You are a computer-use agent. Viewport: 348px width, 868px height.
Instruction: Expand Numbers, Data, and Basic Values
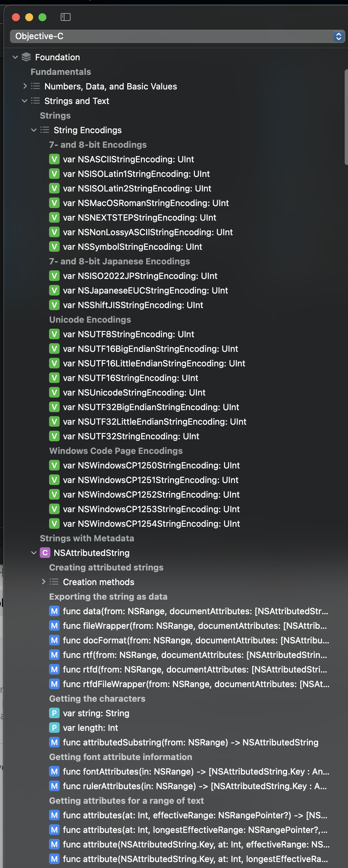pyautogui.click(x=25, y=86)
